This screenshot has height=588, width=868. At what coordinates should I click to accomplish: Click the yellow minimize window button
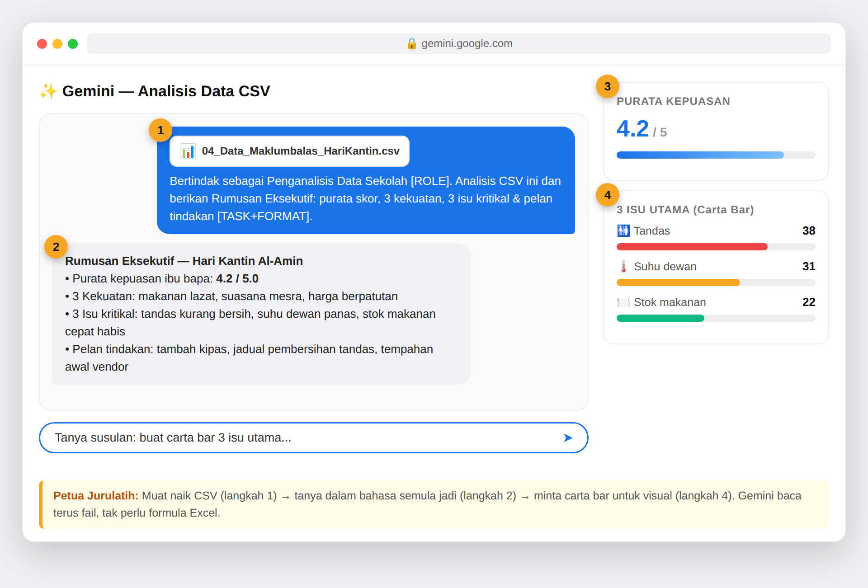tap(57, 44)
